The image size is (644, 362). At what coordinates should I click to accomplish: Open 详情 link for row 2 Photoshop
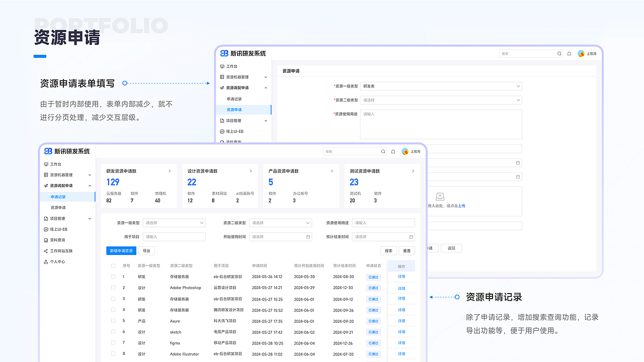[x=401, y=289]
